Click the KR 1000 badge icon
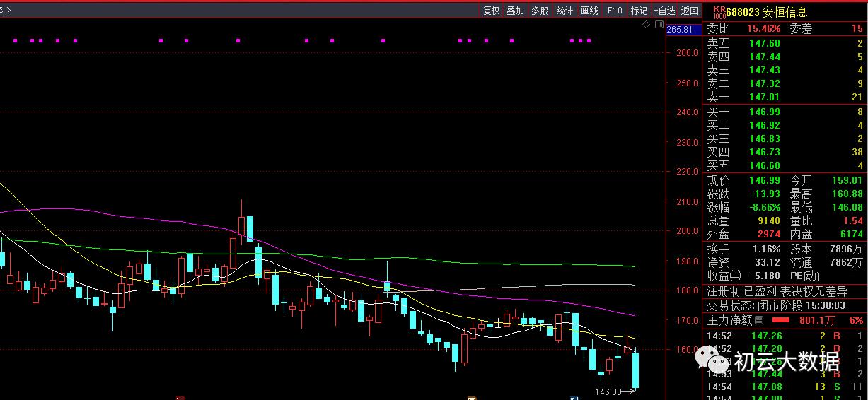868x400 pixels. point(718,12)
